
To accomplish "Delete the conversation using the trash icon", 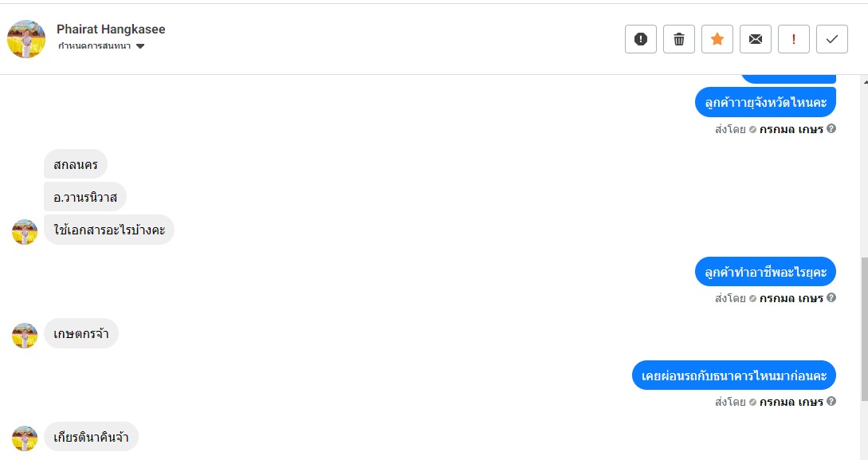I will pos(679,39).
